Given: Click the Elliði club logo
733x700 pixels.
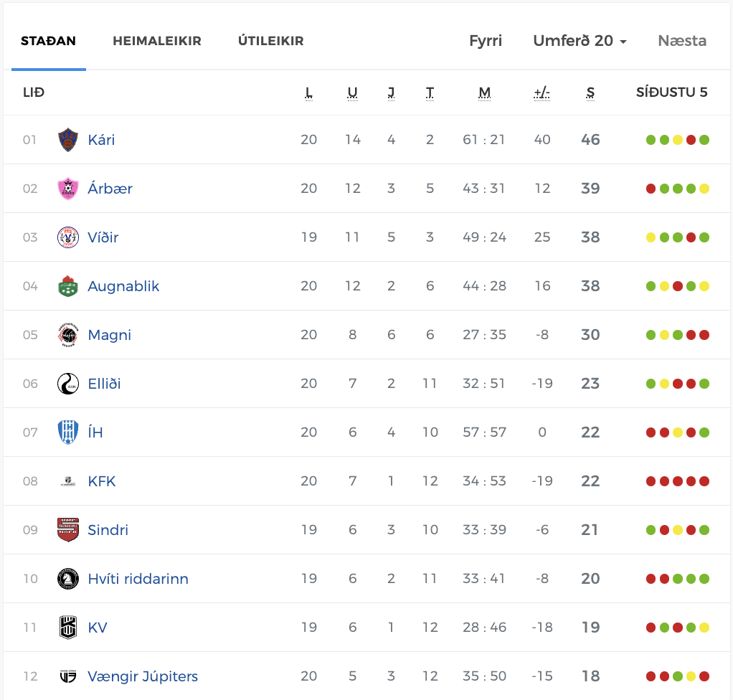Looking at the screenshot, I should click(x=68, y=384).
